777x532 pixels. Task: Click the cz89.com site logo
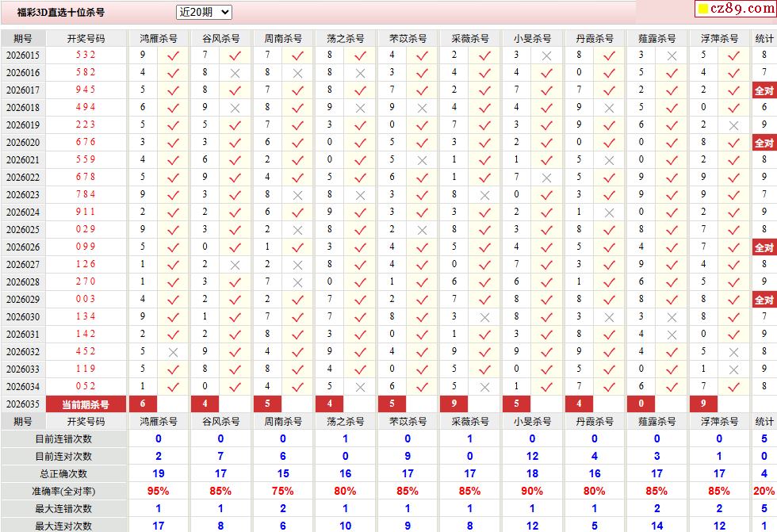pyautogui.click(x=737, y=9)
